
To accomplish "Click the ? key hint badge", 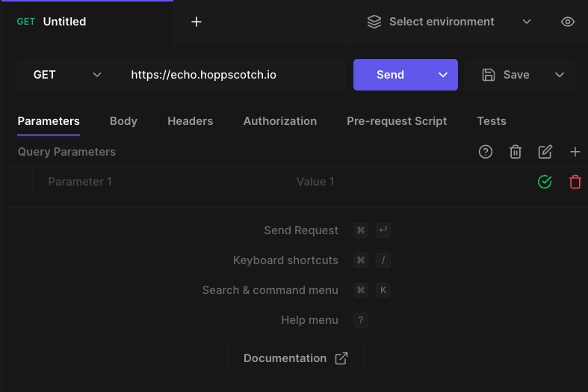I will coord(360,320).
